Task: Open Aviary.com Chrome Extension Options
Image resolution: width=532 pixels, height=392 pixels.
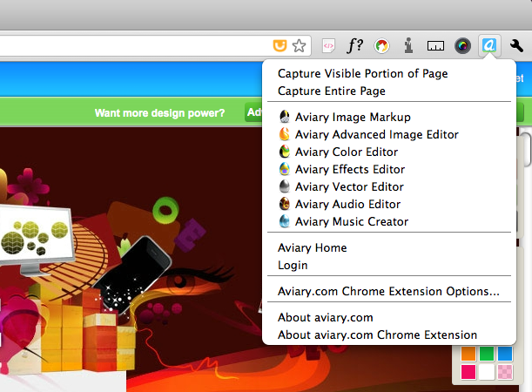Action: (389, 291)
